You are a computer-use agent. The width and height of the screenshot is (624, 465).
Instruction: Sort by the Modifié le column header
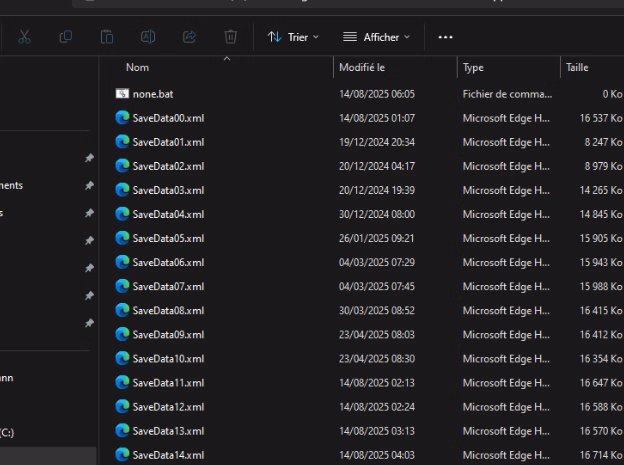click(362, 67)
